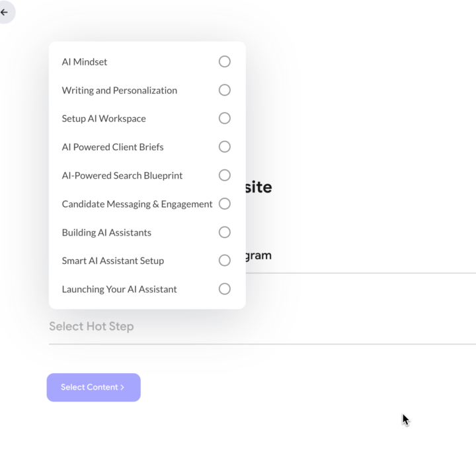Click the Select Content button
This screenshot has height=471, width=476.
pos(93,387)
